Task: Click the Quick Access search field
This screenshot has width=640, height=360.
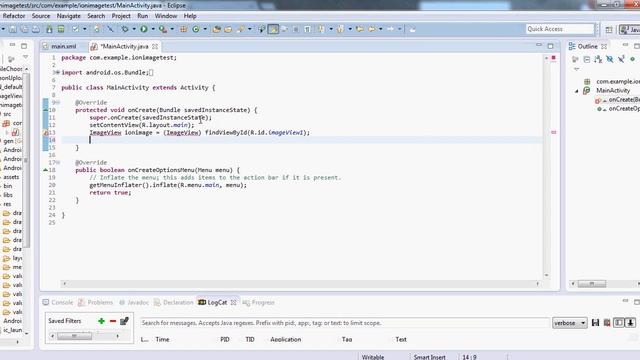Action: tap(559, 29)
